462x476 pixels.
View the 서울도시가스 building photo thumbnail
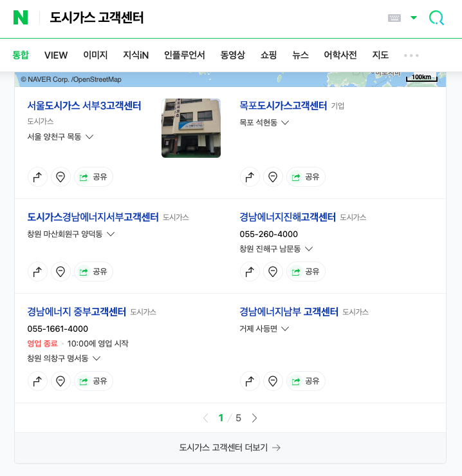(191, 128)
